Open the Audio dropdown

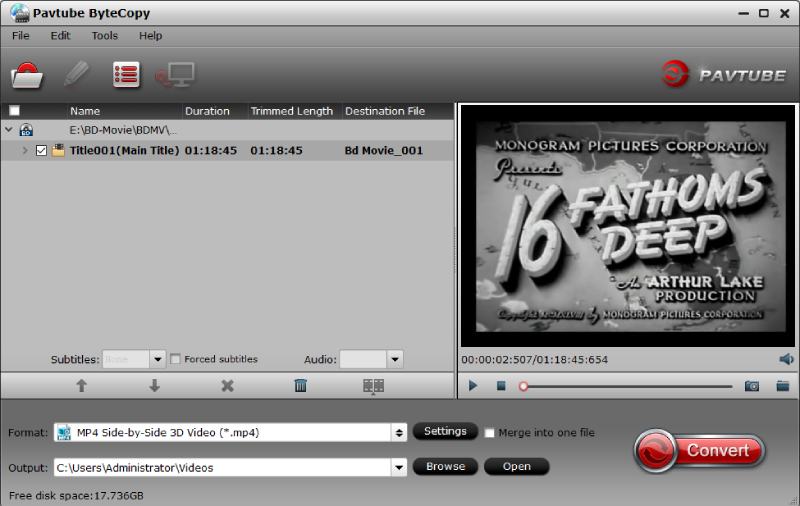pos(395,359)
